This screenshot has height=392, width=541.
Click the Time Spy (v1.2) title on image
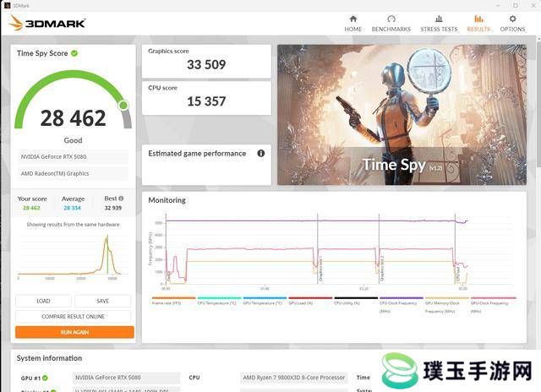click(x=402, y=165)
